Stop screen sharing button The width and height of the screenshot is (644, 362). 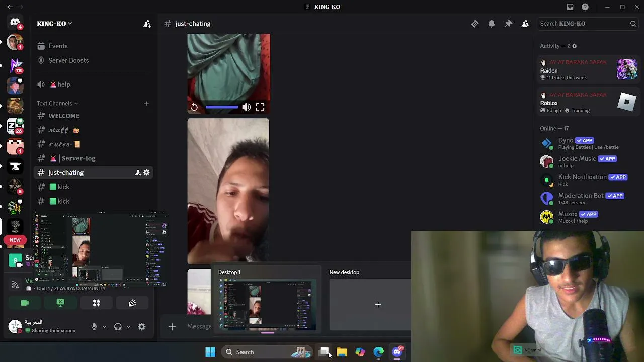click(60, 303)
